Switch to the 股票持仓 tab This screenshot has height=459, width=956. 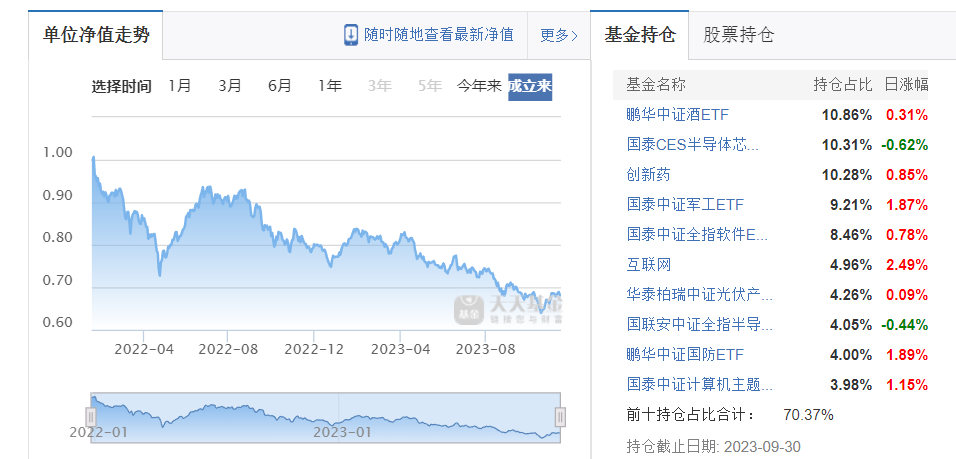[738, 35]
